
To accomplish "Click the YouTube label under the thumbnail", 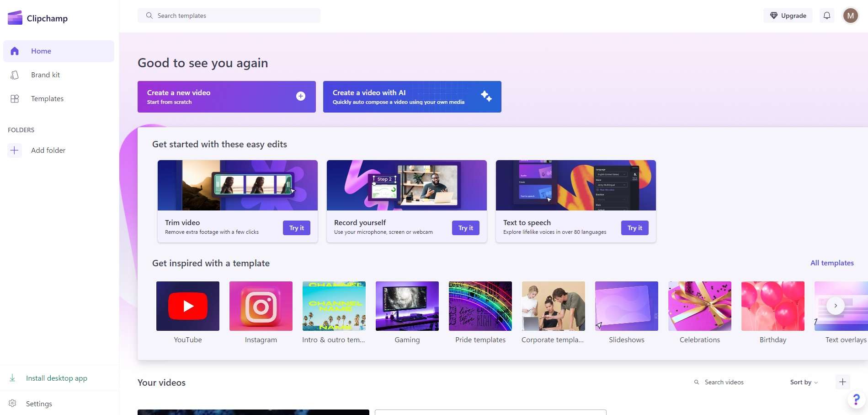I will (188, 340).
